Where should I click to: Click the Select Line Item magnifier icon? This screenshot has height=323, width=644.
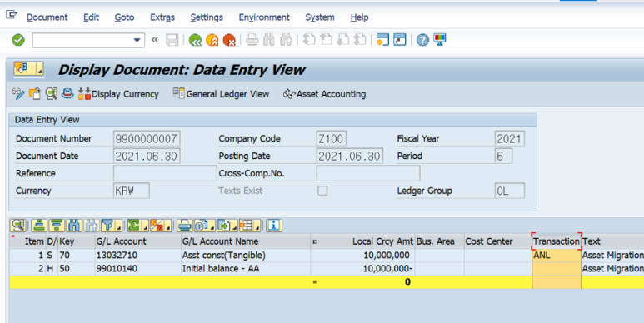coord(52,93)
